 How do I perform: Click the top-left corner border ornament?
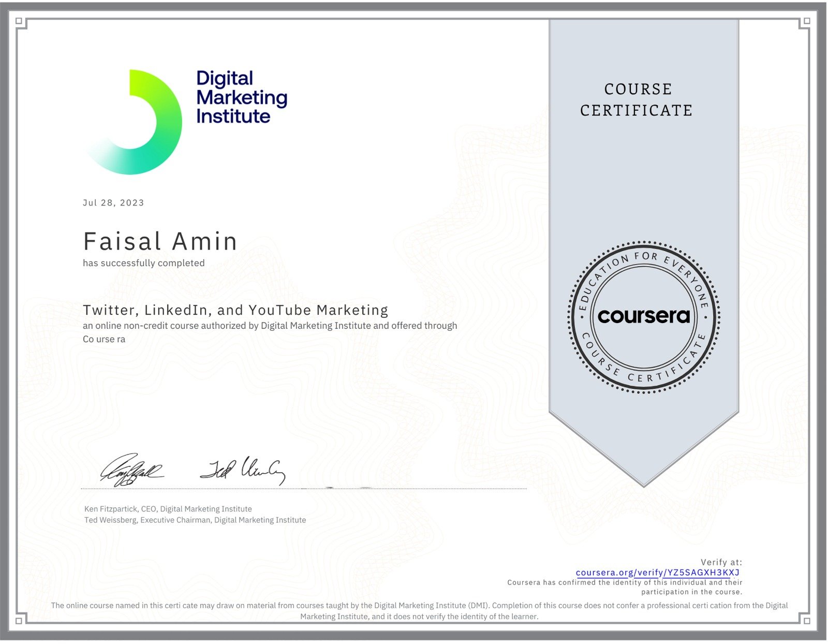tap(20, 22)
